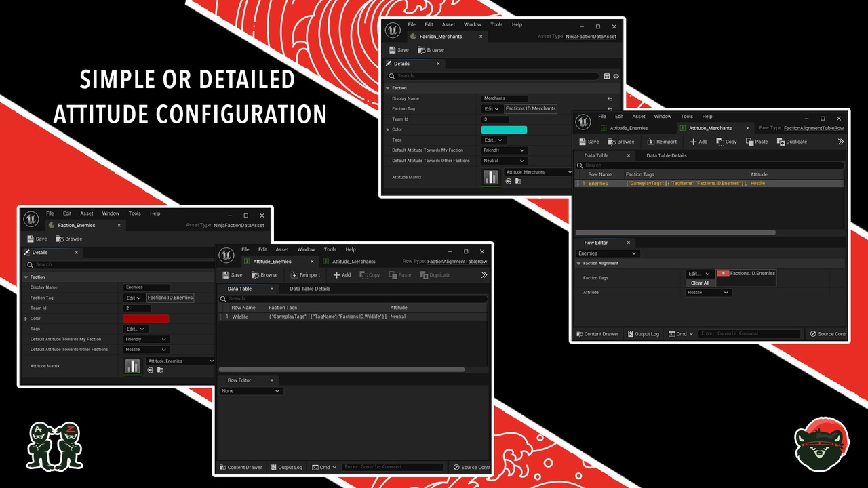Open Merchants Default Attitude Towards Other Factions dropdown
The image size is (868, 488).
(504, 161)
